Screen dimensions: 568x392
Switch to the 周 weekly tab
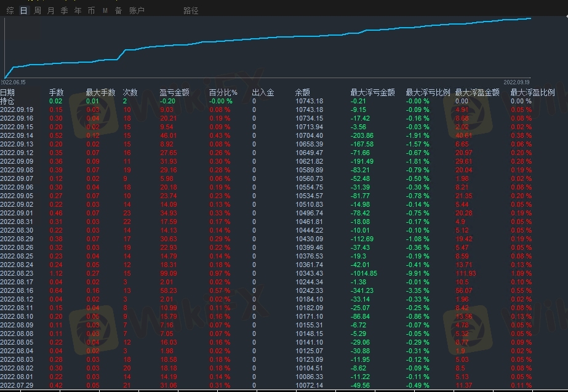[38, 10]
